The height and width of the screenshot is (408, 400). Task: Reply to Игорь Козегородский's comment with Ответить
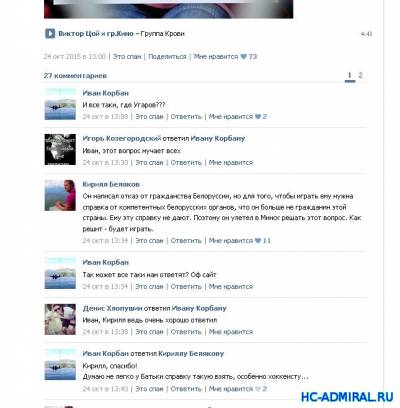pyautogui.click(x=186, y=163)
